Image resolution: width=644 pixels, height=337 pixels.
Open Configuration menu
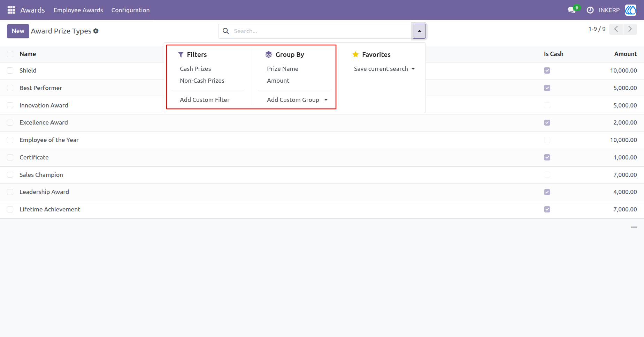[130, 10]
